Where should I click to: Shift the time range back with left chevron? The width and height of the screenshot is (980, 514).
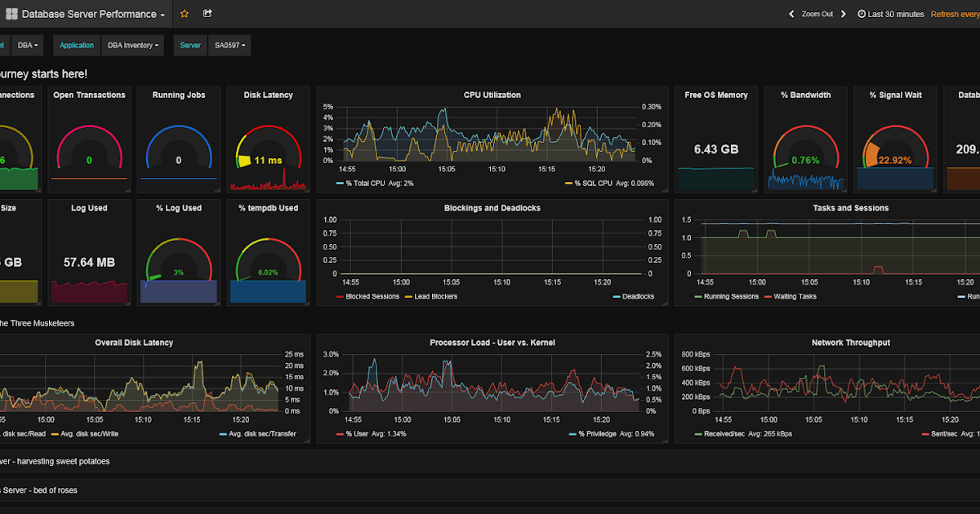(x=791, y=14)
